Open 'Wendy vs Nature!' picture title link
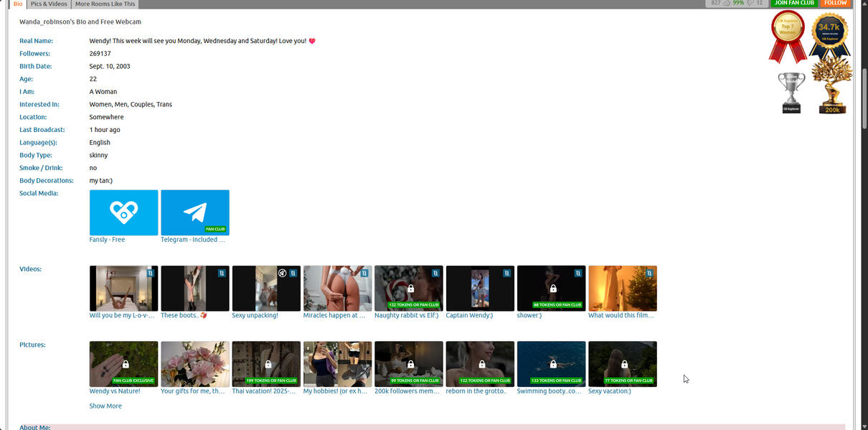The width and height of the screenshot is (868, 430). pos(115,391)
